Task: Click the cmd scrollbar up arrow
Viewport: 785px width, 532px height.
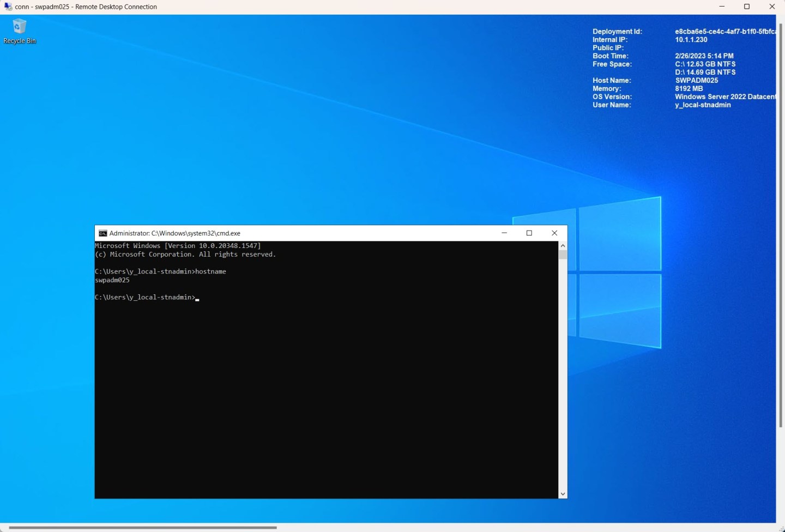Action: tap(563, 246)
